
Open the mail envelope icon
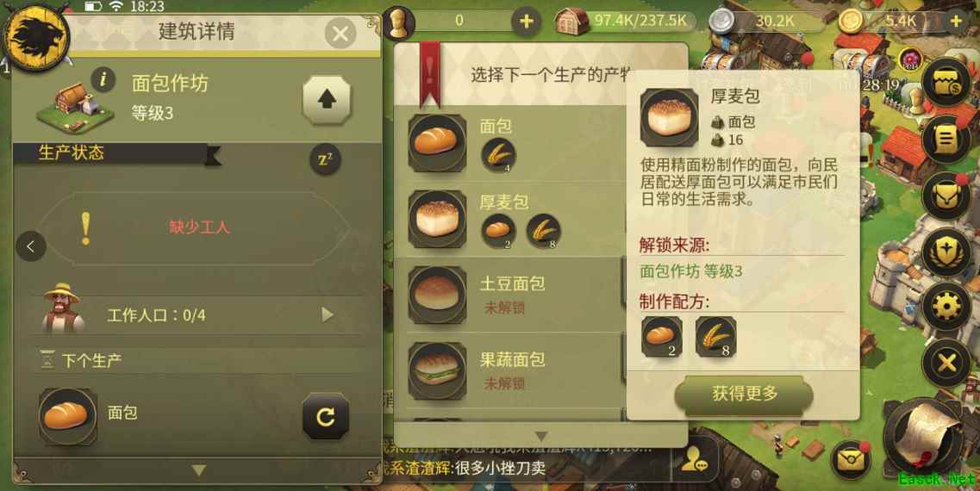pos(851,460)
